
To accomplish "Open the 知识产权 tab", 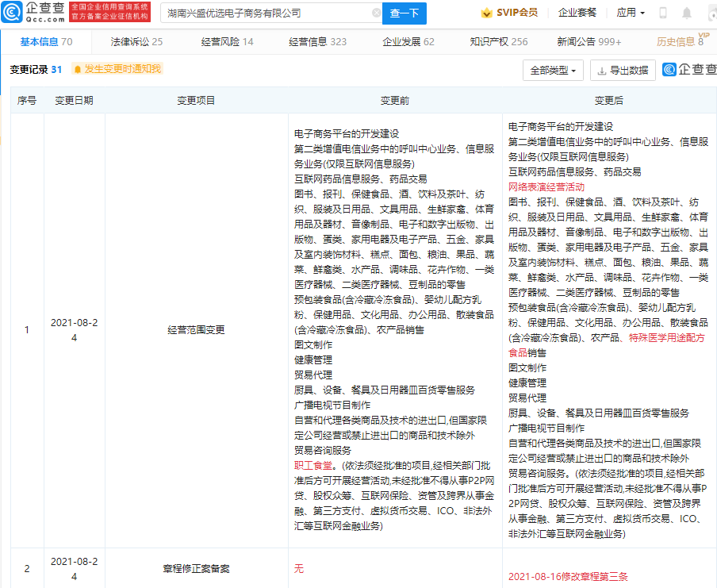I will (x=499, y=42).
